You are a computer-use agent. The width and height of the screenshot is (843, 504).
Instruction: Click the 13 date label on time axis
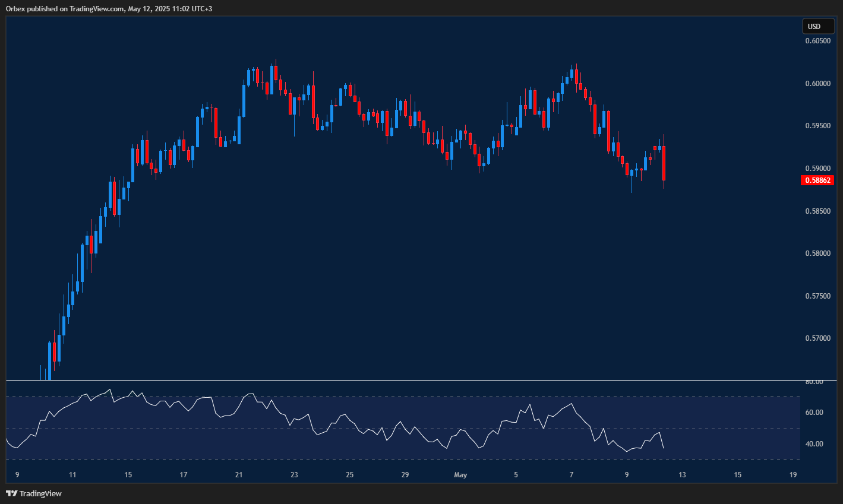[682, 475]
